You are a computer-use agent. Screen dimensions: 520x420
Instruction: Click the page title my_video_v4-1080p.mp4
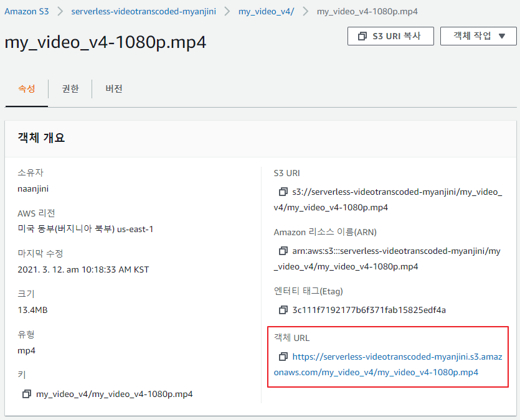pos(105,42)
